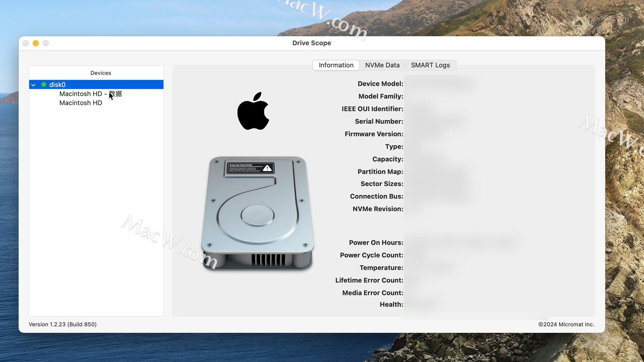Click the grey close window button

click(x=25, y=43)
